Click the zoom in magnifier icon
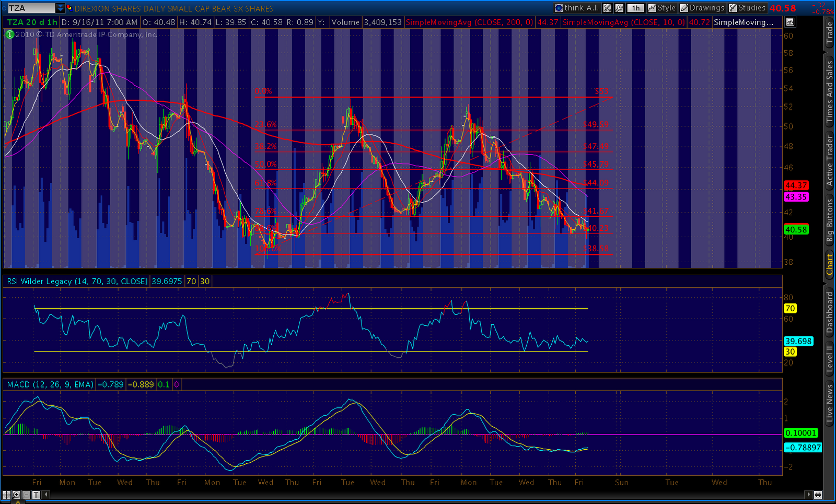This screenshot has height=504, width=836. [x=16, y=495]
